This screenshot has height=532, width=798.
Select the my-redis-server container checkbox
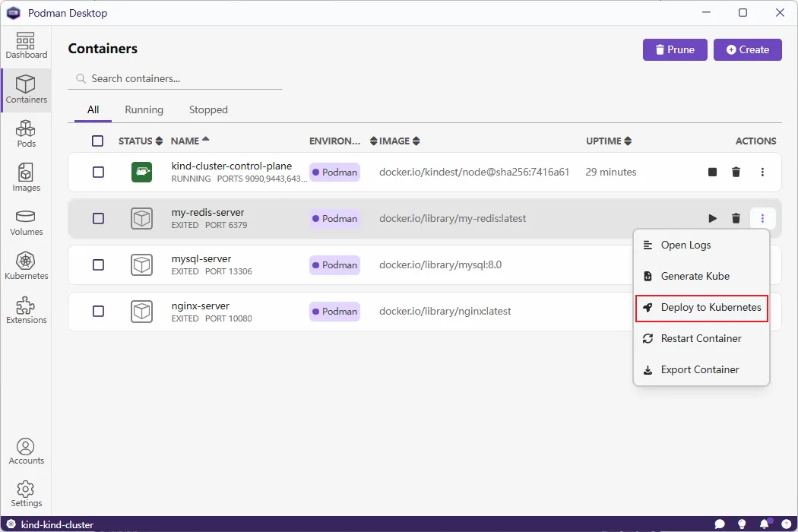pos(97,218)
